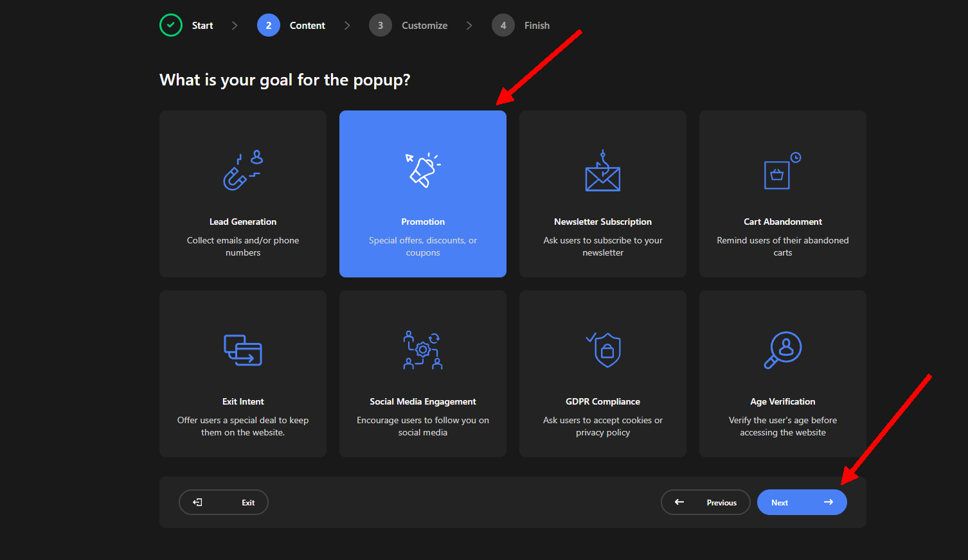
Task: Click 'Collect emails and/or phone numbers' text
Action: 243,247
